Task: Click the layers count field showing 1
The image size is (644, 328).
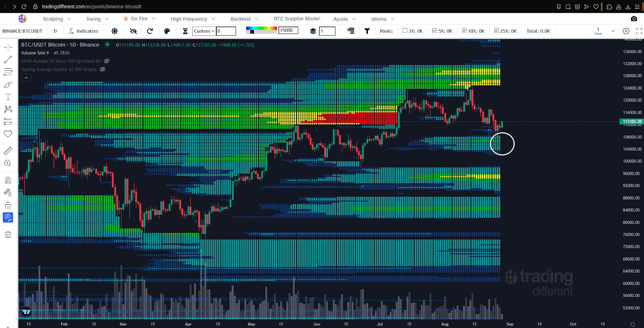Action: point(327,31)
